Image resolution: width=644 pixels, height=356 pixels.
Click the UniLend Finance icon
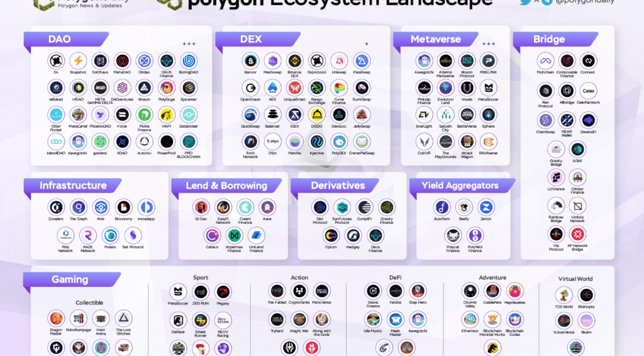[x=257, y=236]
